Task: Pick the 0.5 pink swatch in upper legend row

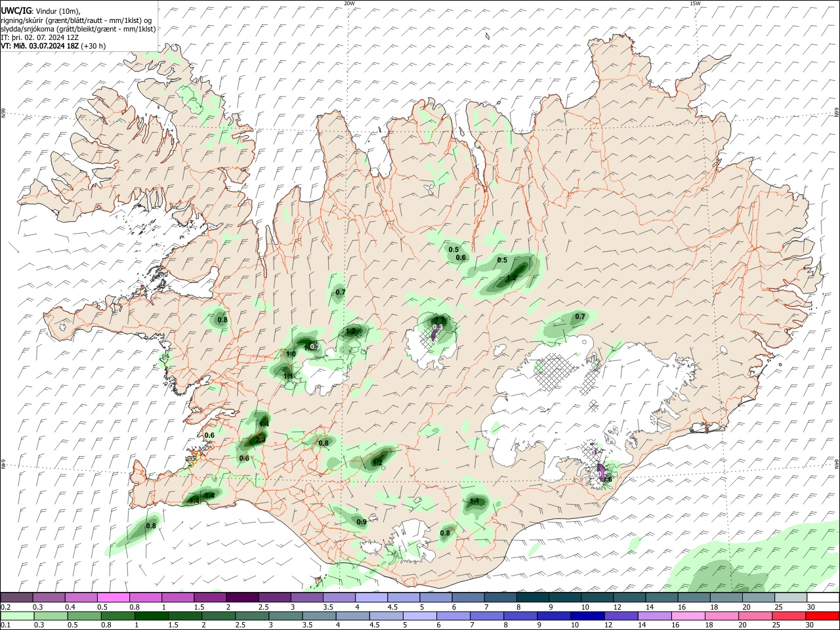Action: coord(113,598)
